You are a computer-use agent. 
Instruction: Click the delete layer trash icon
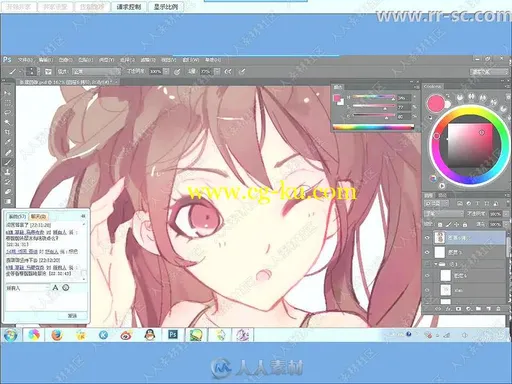pyautogui.click(x=499, y=309)
